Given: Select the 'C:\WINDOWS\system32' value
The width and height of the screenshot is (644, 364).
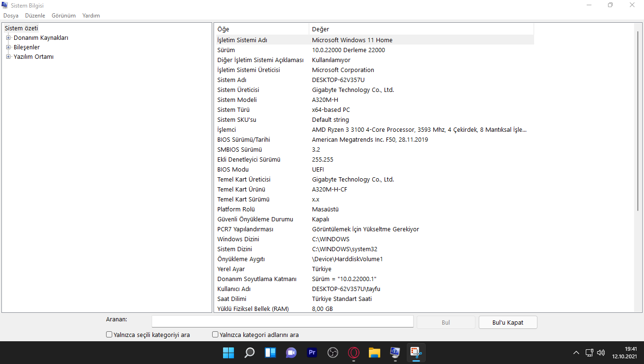Looking at the screenshot, I should tap(345, 249).
